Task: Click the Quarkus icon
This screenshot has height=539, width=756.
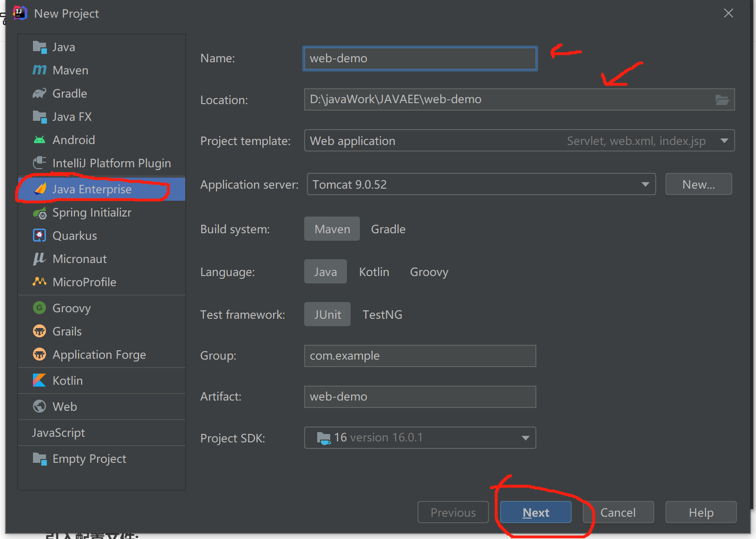Action: [39, 236]
